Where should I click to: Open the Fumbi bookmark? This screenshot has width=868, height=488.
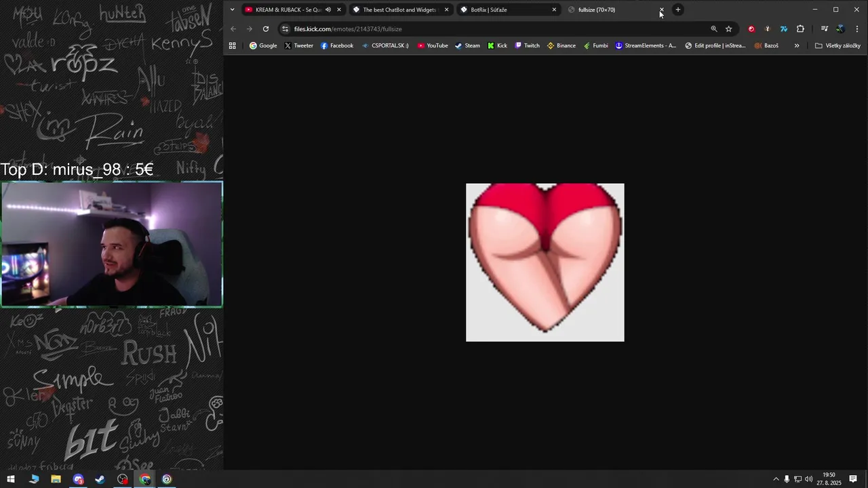595,46
